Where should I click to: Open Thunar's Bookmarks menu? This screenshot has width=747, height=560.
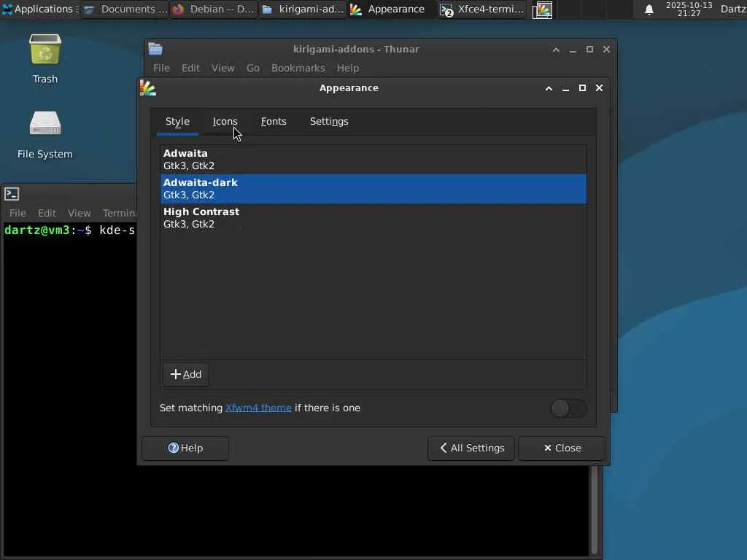click(298, 68)
